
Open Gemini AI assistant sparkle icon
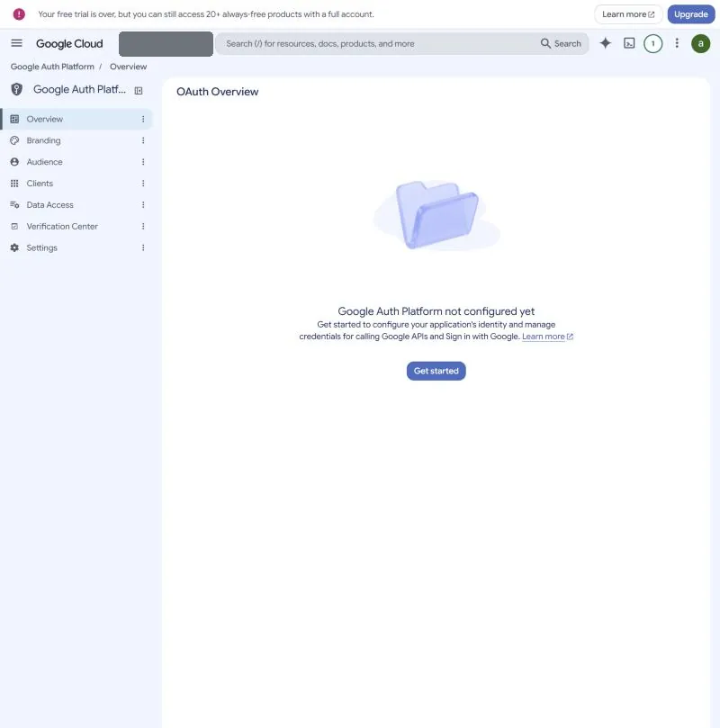click(x=605, y=43)
